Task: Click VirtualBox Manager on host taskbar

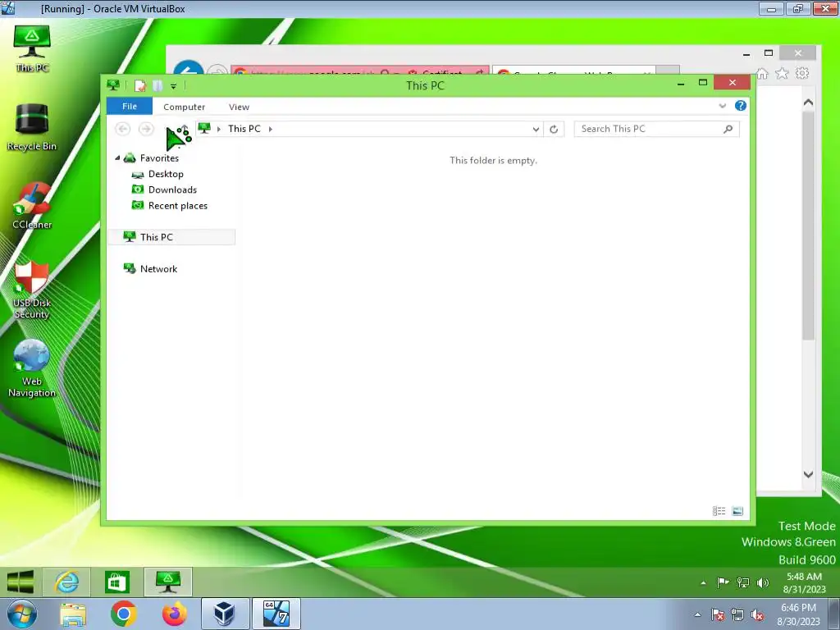Action: (225, 614)
